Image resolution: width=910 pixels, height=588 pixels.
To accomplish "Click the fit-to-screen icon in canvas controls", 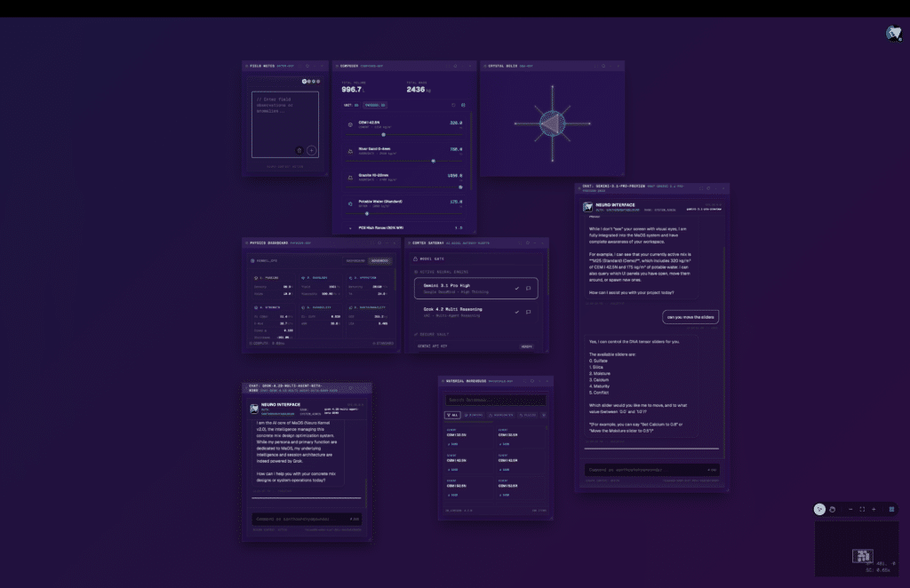I will pos(862,509).
